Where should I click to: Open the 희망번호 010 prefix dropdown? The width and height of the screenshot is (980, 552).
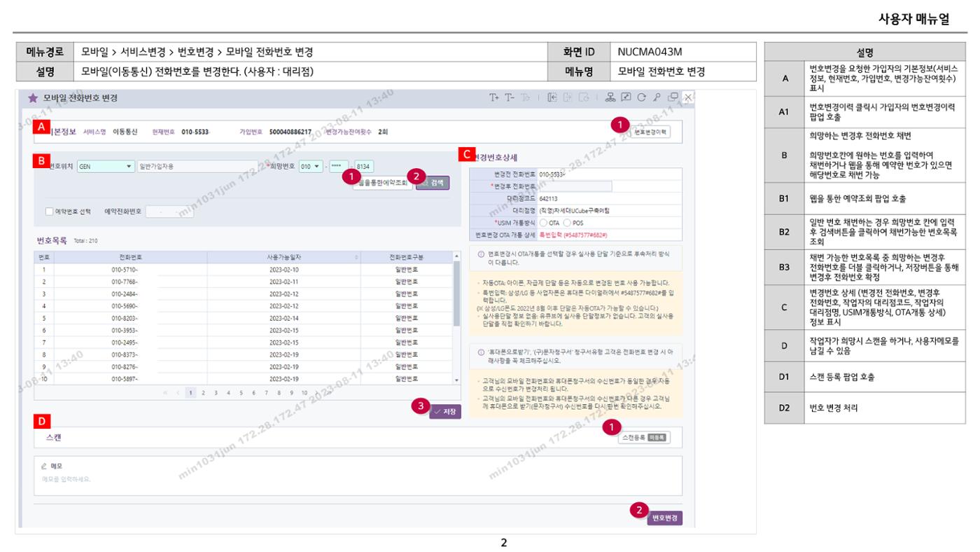click(x=311, y=167)
